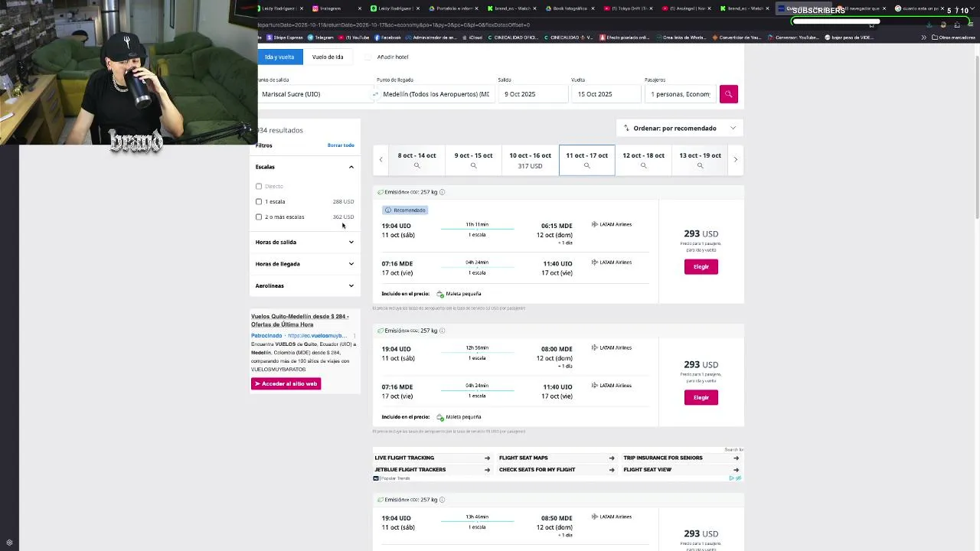Open CO2 emission info icon on first result

pyautogui.click(x=442, y=192)
